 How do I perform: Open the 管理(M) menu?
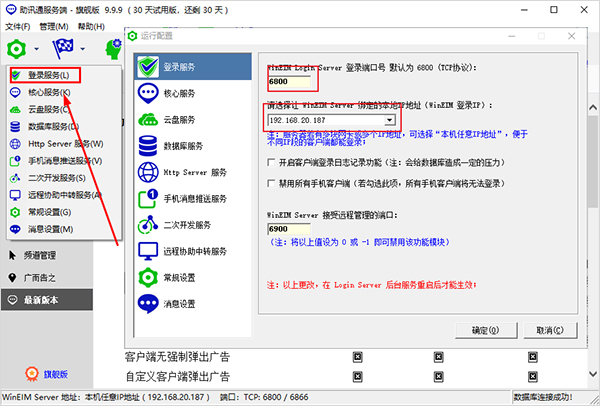tap(54, 26)
